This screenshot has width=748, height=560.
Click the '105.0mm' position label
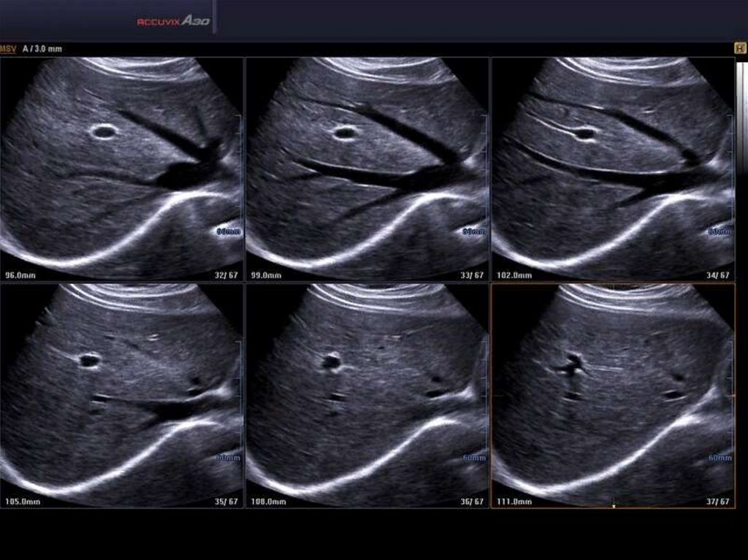click(23, 502)
